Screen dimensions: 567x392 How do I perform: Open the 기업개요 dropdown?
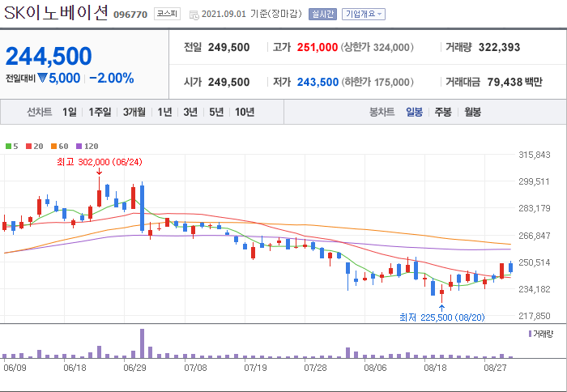[x=364, y=14]
